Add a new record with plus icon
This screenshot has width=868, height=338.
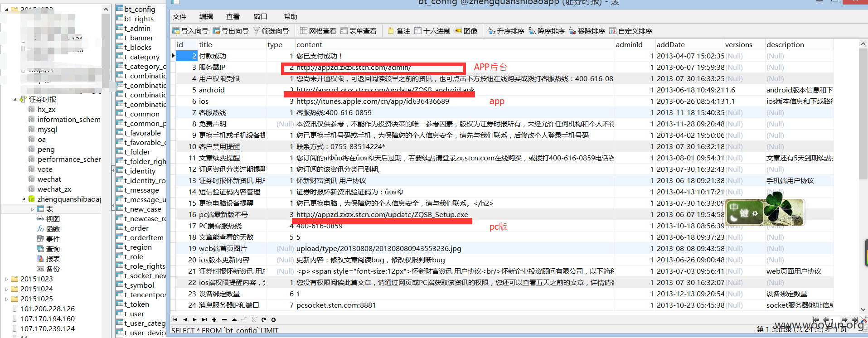(x=214, y=319)
